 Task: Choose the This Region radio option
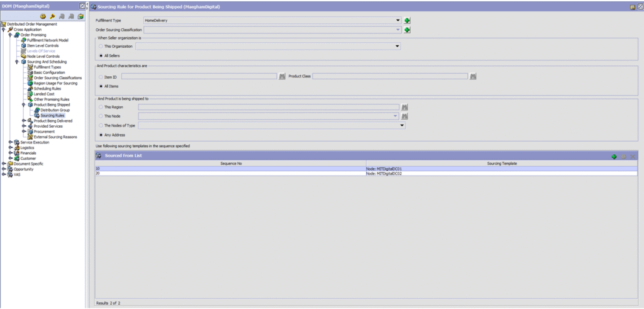point(101,108)
